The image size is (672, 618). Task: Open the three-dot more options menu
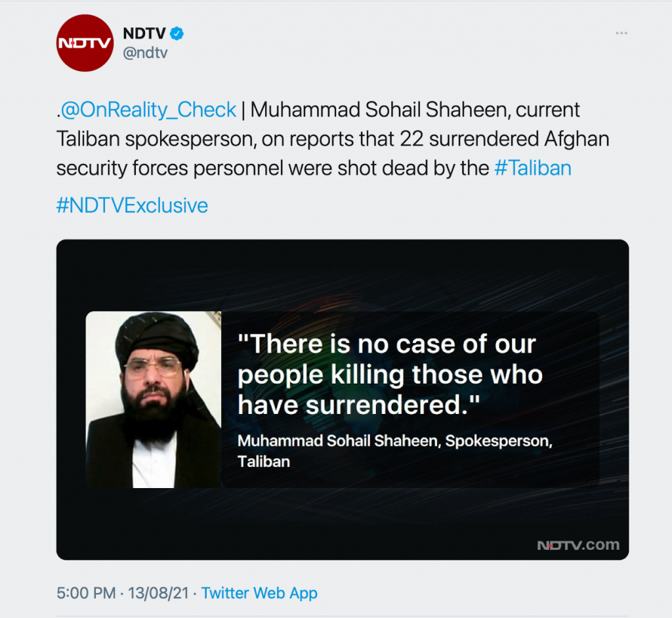pos(621,33)
